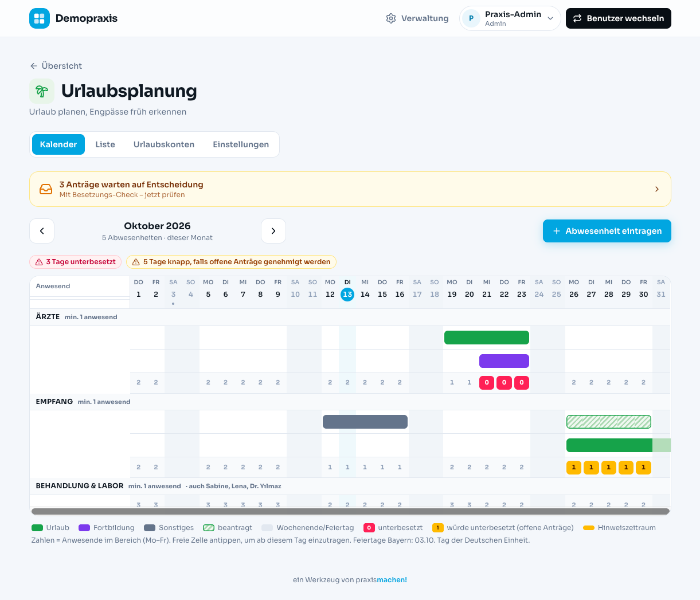
Task: Expand the Praxis-Admin user dropdown chevron
Action: [x=550, y=18]
